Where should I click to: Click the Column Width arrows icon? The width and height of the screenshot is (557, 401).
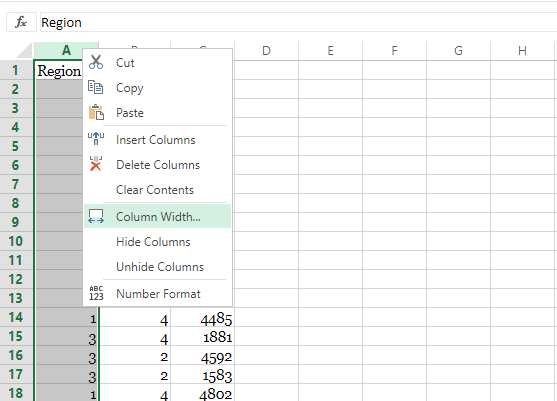pyautogui.click(x=96, y=216)
